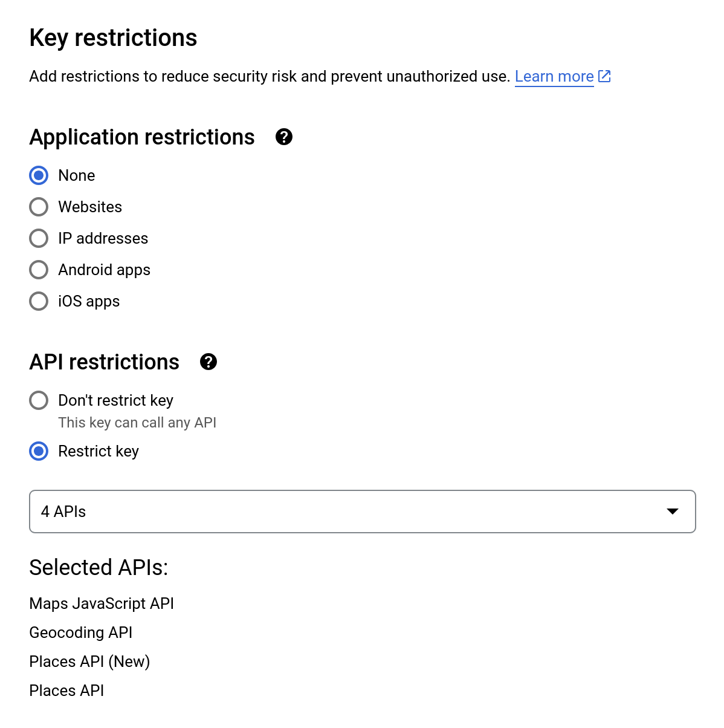Click Geocoding API in selected list
The image size is (724, 728).
(81, 632)
